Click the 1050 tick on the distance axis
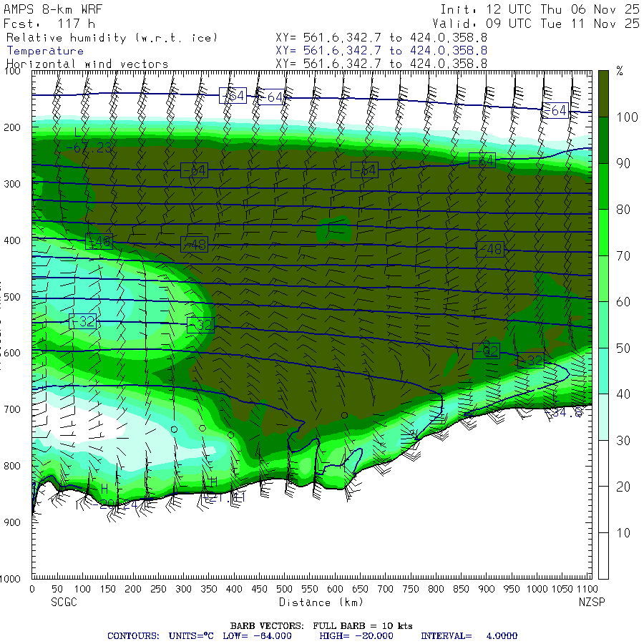 click(562, 589)
